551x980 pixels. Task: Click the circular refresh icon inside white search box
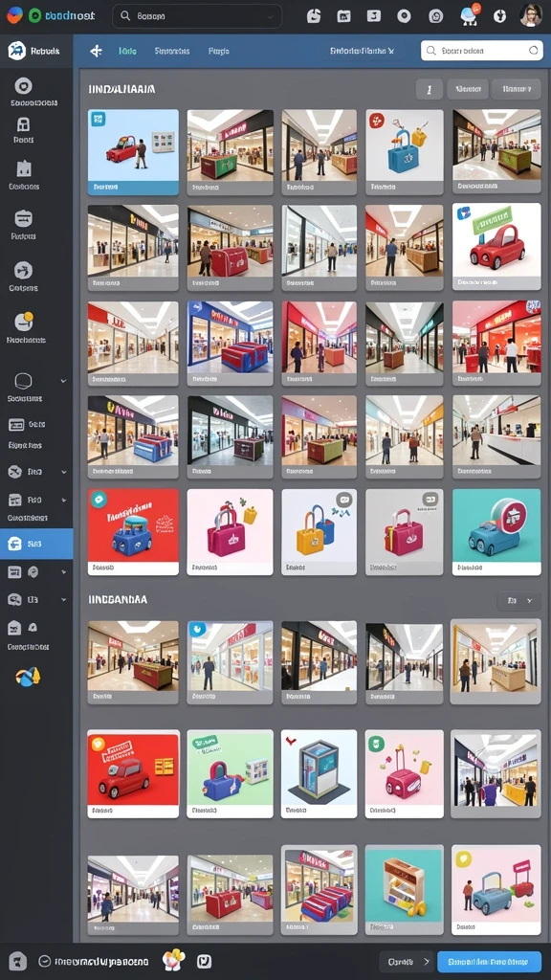tap(533, 51)
